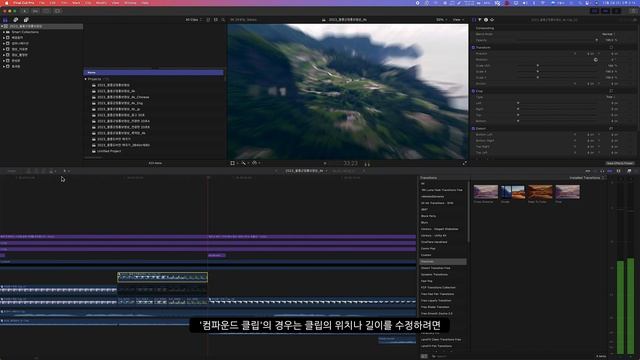Open the timeline tool selection popup
Image resolution: width=640 pixels, height=360 pixels.
click(x=66, y=171)
